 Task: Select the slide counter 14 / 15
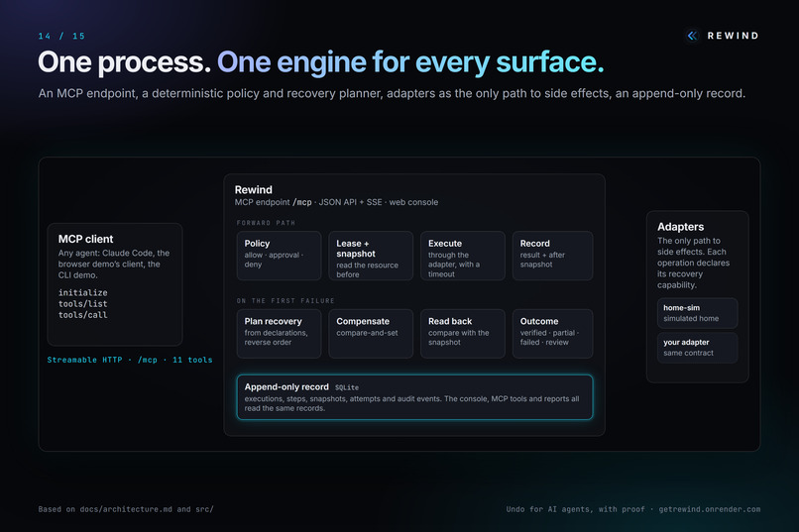pyautogui.click(x=61, y=36)
